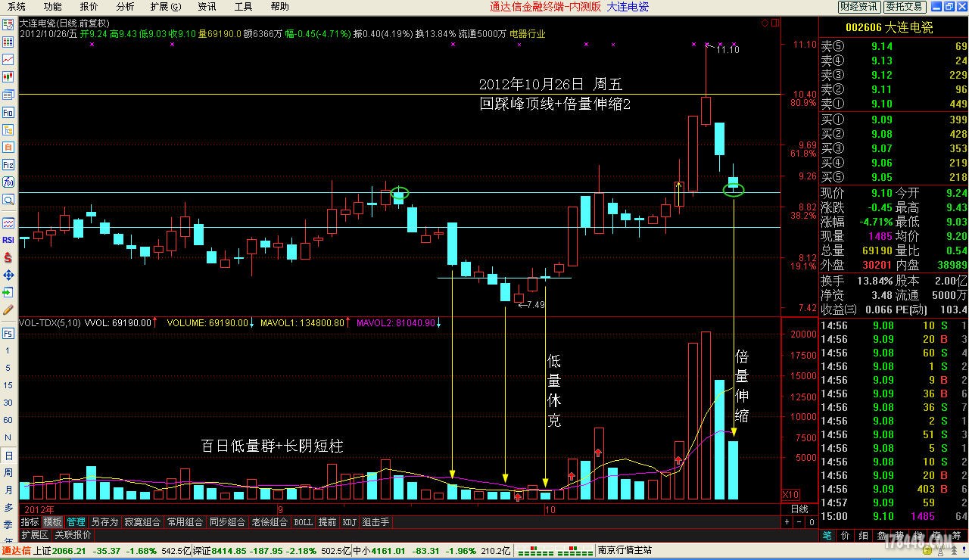Select the 寂寞组合 template
This screenshot has height=560, width=969.
coord(142,522)
